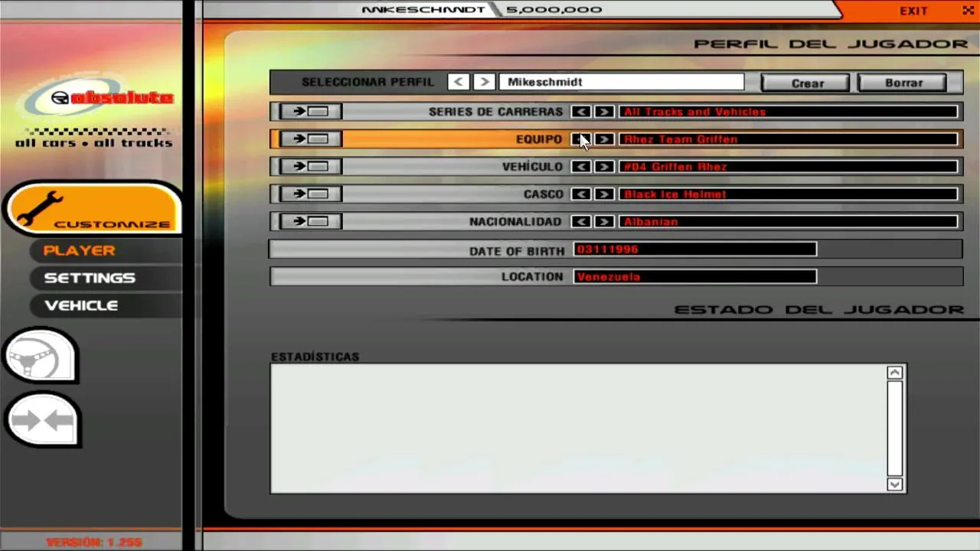Click the Location field Venezuela

click(x=695, y=277)
